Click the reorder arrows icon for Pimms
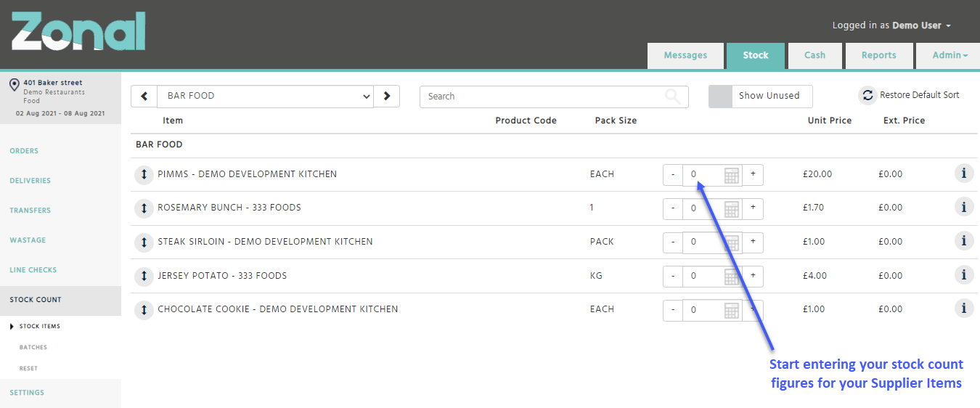 coord(144,175)
